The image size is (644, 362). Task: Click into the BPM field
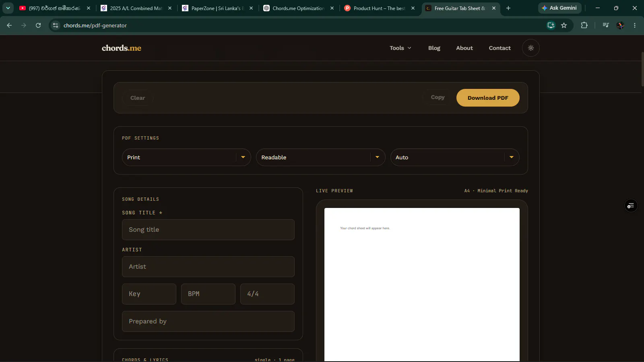click(208, 294)
